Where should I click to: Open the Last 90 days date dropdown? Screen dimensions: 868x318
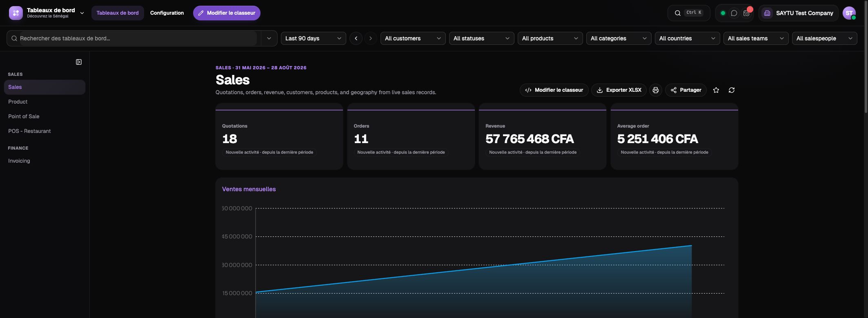pos(314,38)
